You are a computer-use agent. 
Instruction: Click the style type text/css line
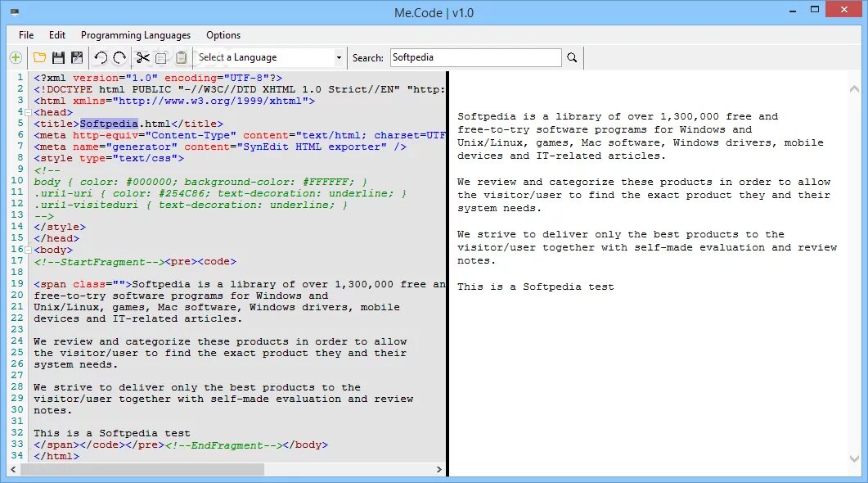tap(109, 159)
